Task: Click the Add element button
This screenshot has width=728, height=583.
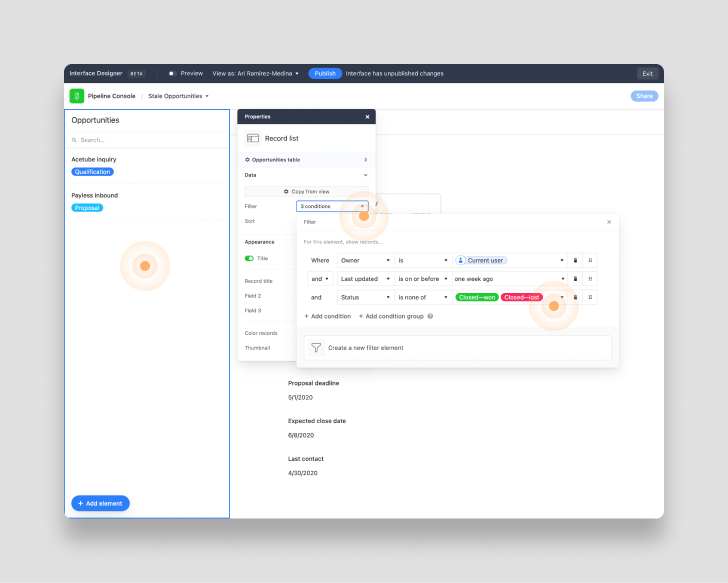Action: click(x=100, y=503)
